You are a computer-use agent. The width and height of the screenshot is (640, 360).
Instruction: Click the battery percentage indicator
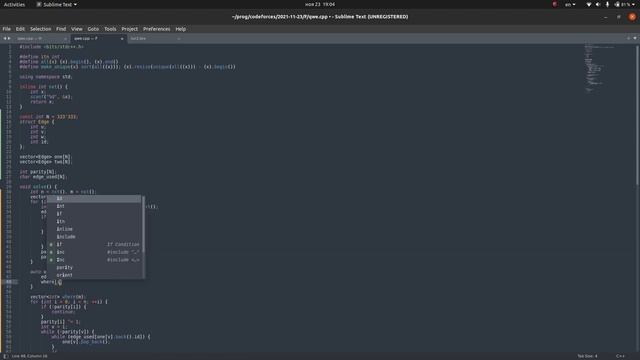pos(624,4)
